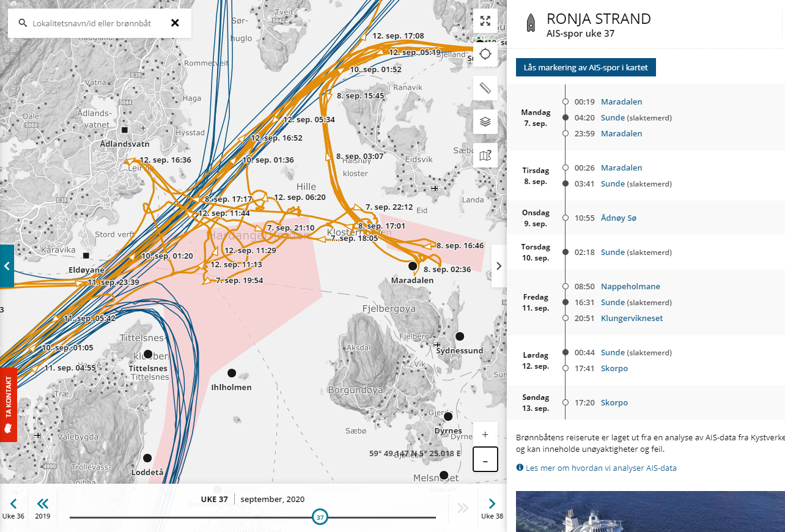Open the TA KONTAKT feedback tab
The width and height of the screenshot is (785, 532).
click(8, 404)
